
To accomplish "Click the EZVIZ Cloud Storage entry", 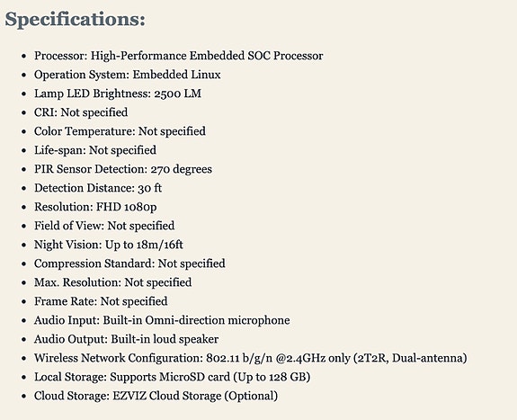I will point(156,396).
